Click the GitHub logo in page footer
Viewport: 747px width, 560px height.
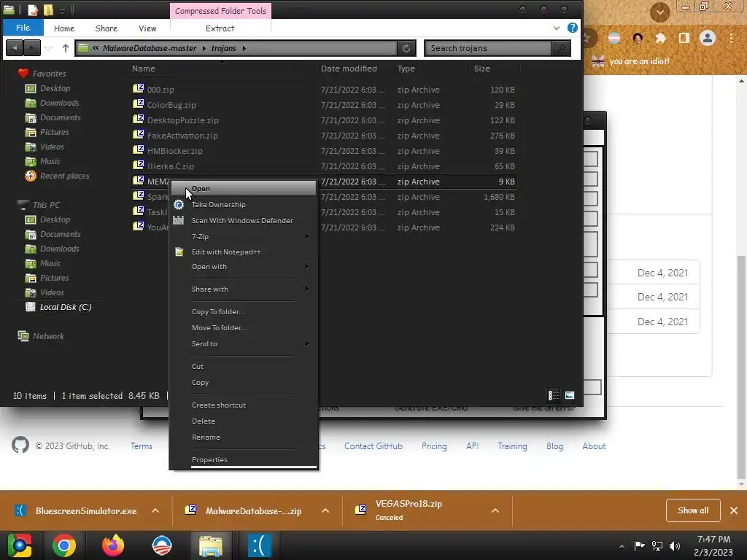20,446
